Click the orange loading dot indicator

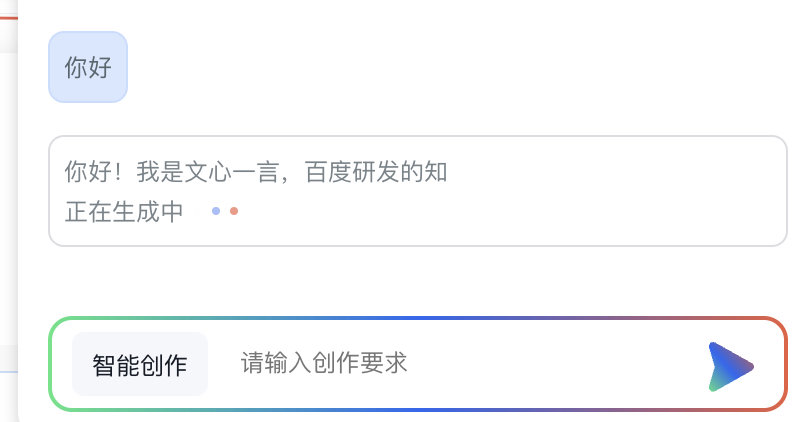(x=234, y=211)
